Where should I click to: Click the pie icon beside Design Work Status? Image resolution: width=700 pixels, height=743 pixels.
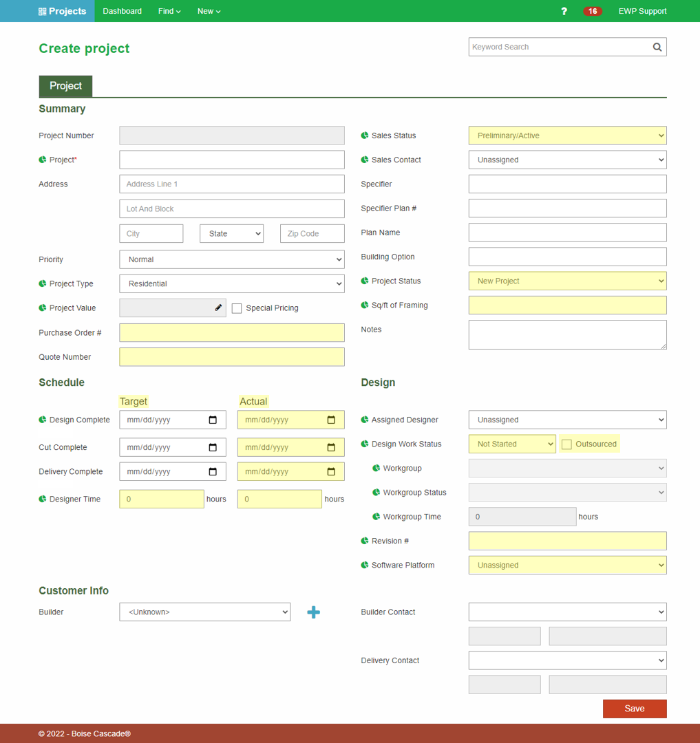click(365, 444)
